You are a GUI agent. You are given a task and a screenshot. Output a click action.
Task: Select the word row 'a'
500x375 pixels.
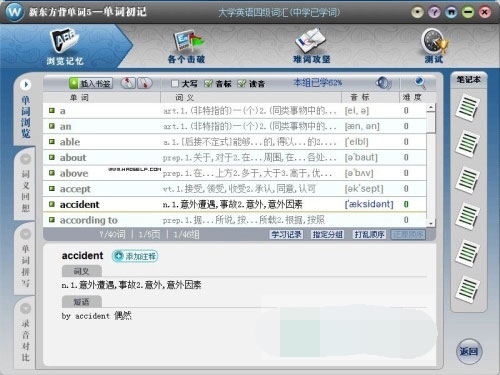tap(235, 111)
